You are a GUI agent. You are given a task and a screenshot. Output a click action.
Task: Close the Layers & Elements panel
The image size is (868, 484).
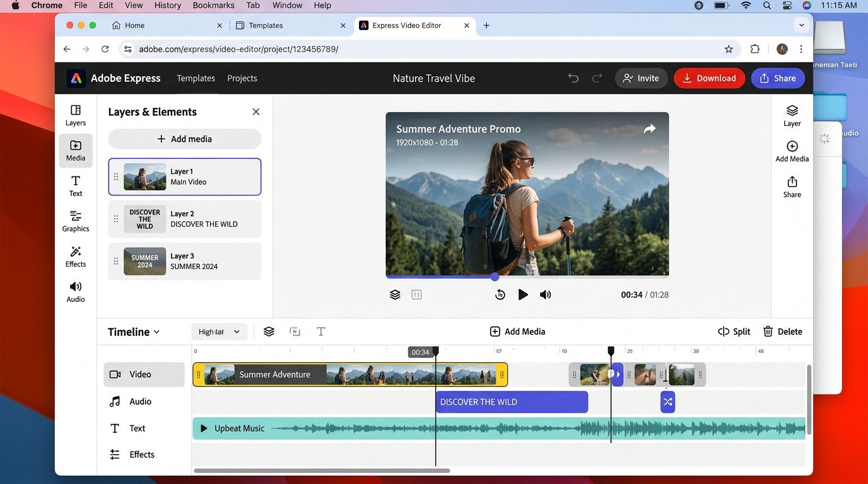coord(255,112)
